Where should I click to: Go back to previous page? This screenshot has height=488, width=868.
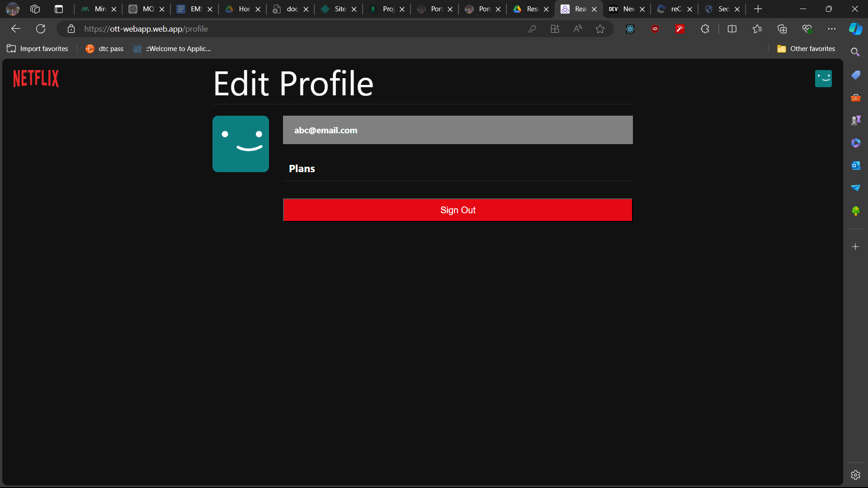coord(16,29)
